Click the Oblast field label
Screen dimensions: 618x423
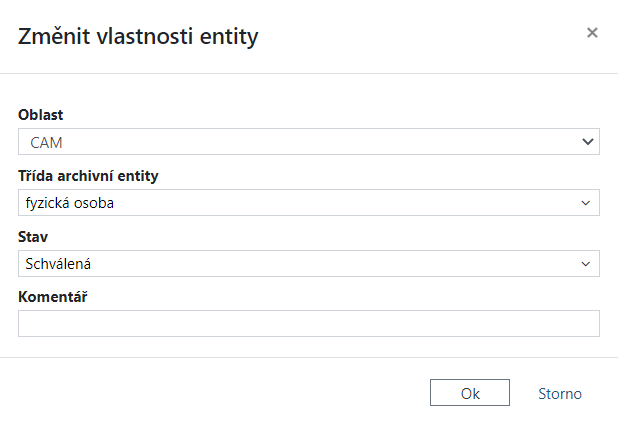pos(41,115)
